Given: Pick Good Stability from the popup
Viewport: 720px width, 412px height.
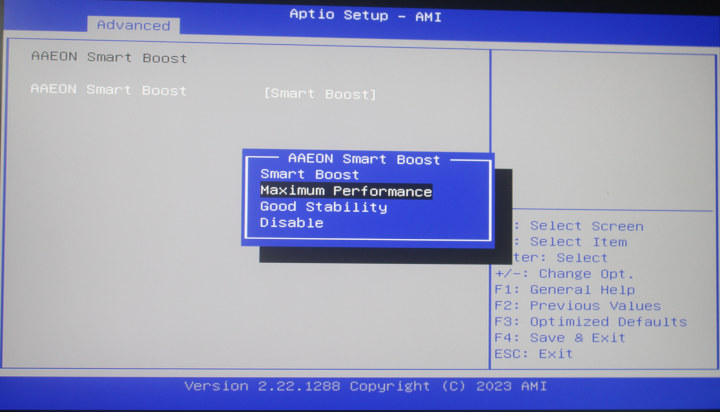Looking at the screenshot, I should click(x=324, y=207).
